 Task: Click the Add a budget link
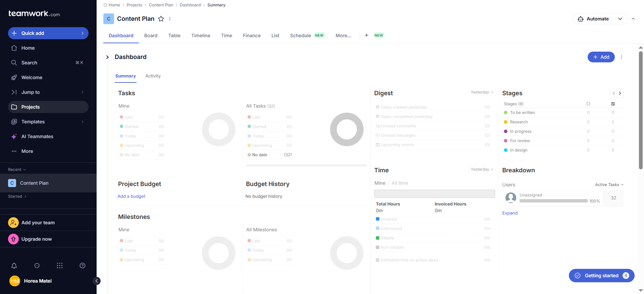coord(131,196)
